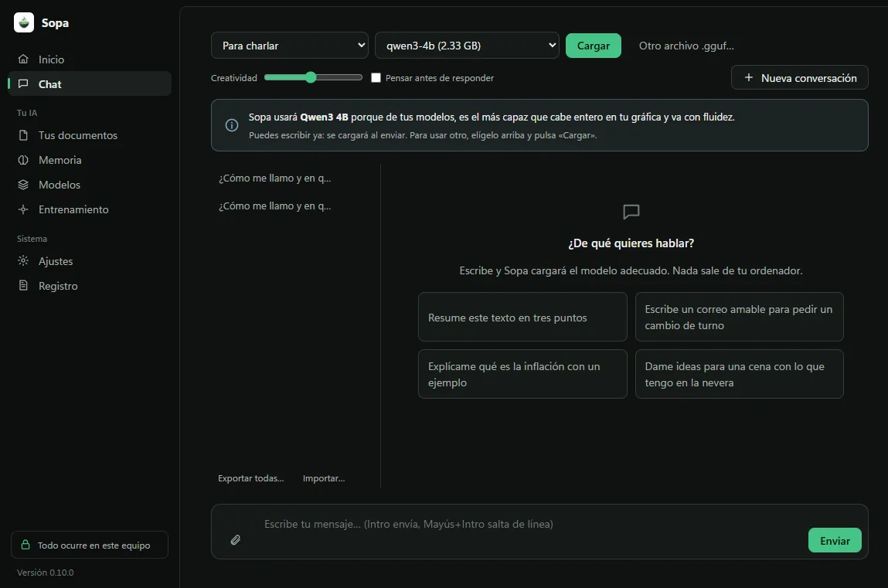Click the Versión 0.10.0 text

pyautogui.click(x=46, y=572)
